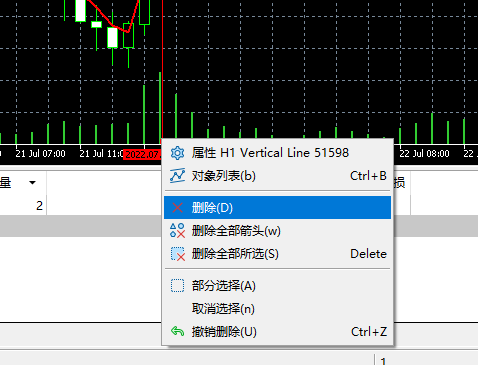478x365 pixels.
Task: Open the column header dropdown arrow near 量
Action: 32,182
